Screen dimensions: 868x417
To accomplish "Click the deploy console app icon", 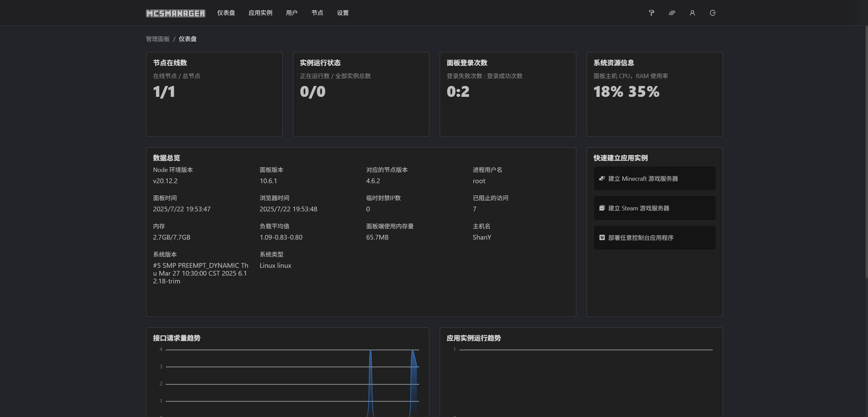I will click(x=602, y=238).
